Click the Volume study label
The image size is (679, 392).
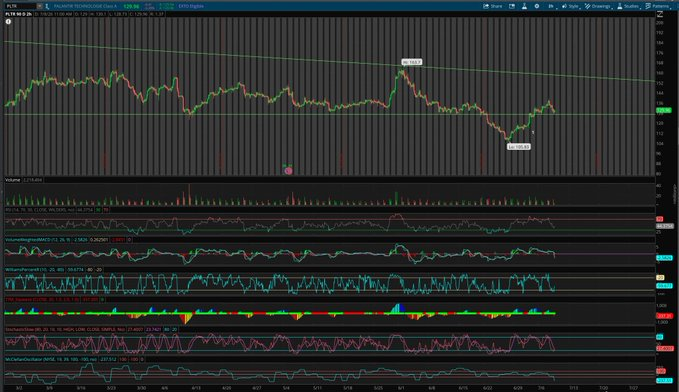point(13,180)
